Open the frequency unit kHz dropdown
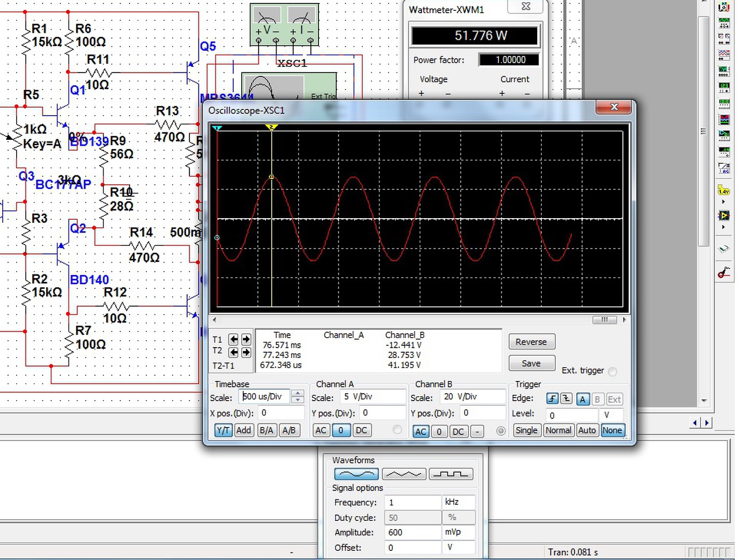737x560 pixels. [x=459, y=502]
